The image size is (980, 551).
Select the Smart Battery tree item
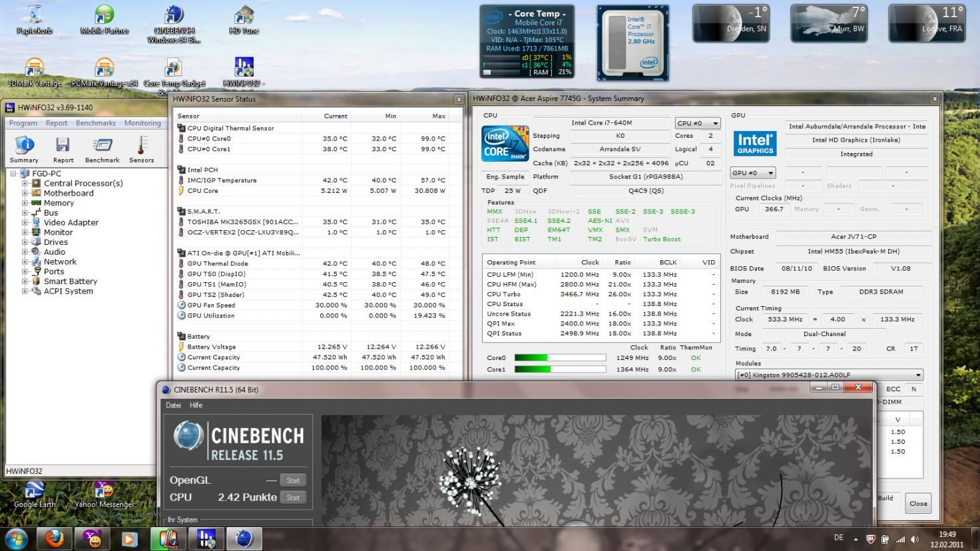[71, 281]
